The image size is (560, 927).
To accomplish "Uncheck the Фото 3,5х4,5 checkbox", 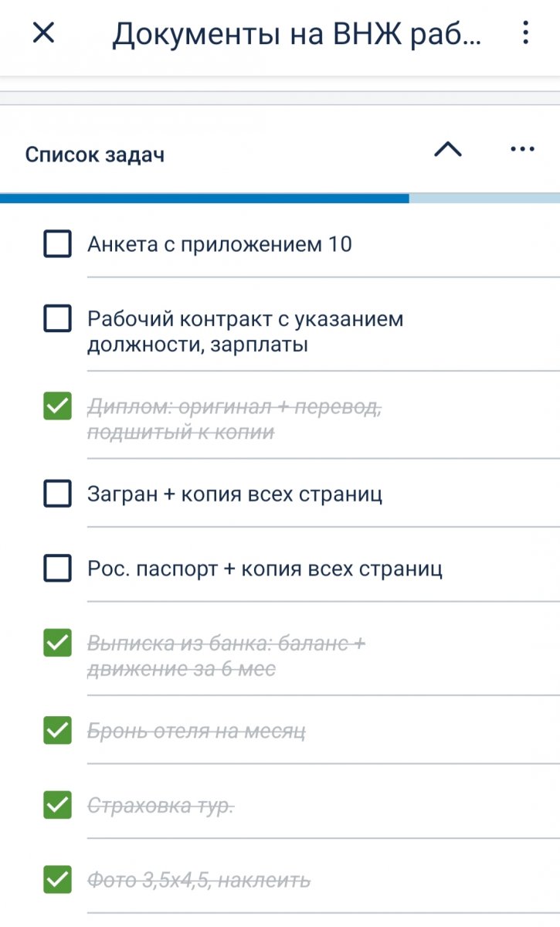I will 57,879.
